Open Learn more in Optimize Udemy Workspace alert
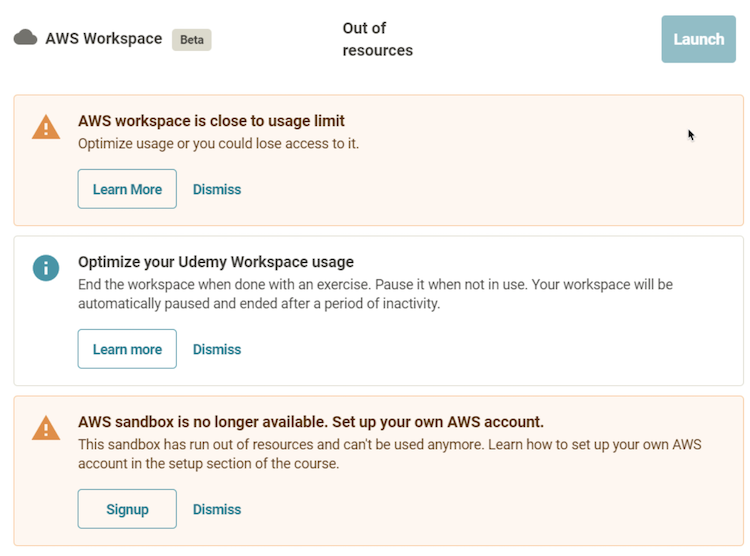The width and height of the screenshot is (750, 556). [x=127, y=349]
